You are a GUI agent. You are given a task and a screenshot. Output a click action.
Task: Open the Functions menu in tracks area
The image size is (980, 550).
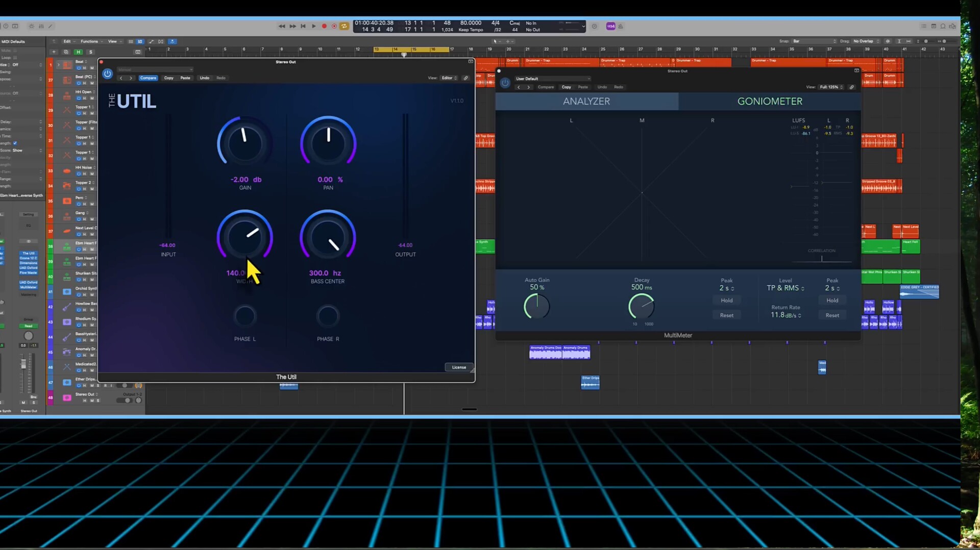(90, 41)
